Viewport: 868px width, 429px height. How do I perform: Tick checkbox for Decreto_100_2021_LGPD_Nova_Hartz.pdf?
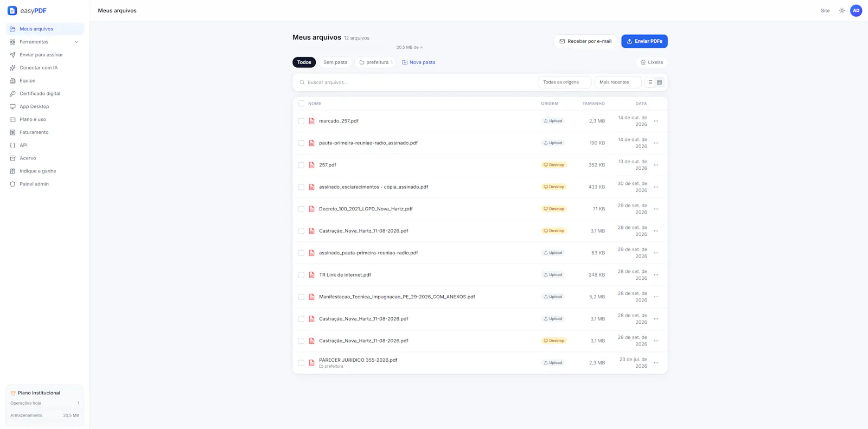[x=301, y=209]
